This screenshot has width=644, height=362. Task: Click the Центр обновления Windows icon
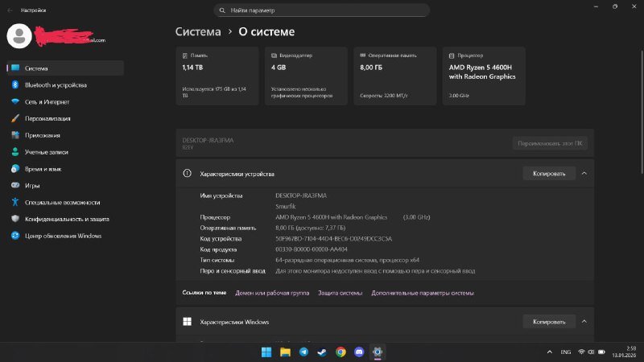[x=15, y=236]
